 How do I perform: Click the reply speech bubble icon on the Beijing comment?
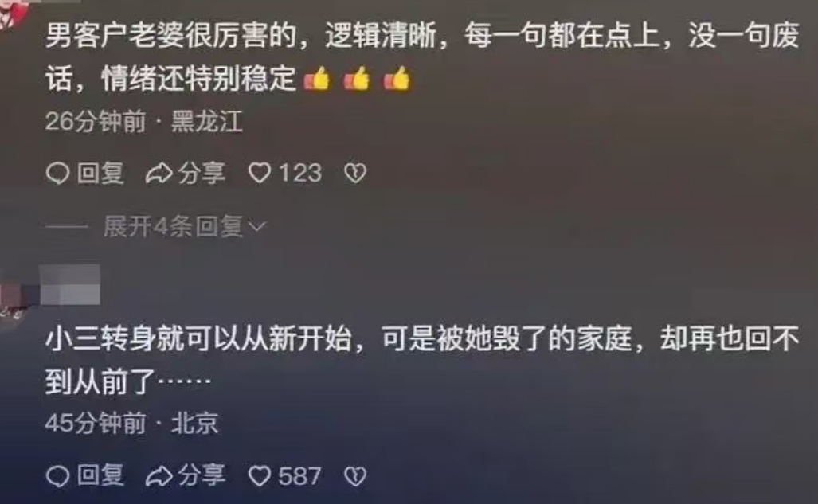(57, 476)
